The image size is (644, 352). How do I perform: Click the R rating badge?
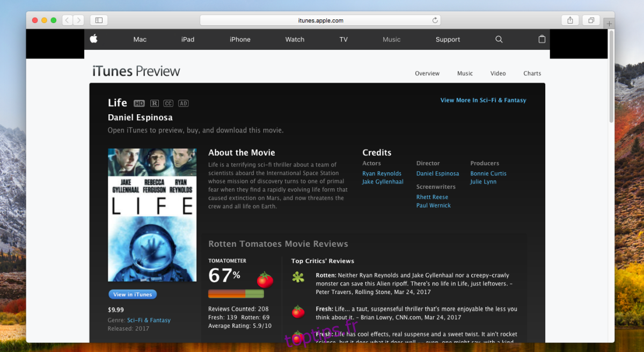tap(155, 104)
